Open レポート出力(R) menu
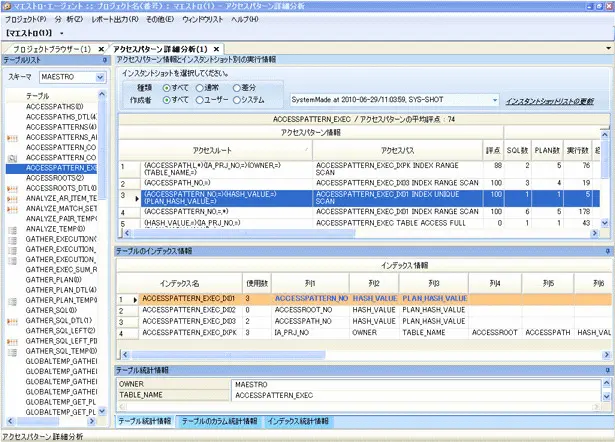Viewport: 615px width, 442px height. point(115,19)
